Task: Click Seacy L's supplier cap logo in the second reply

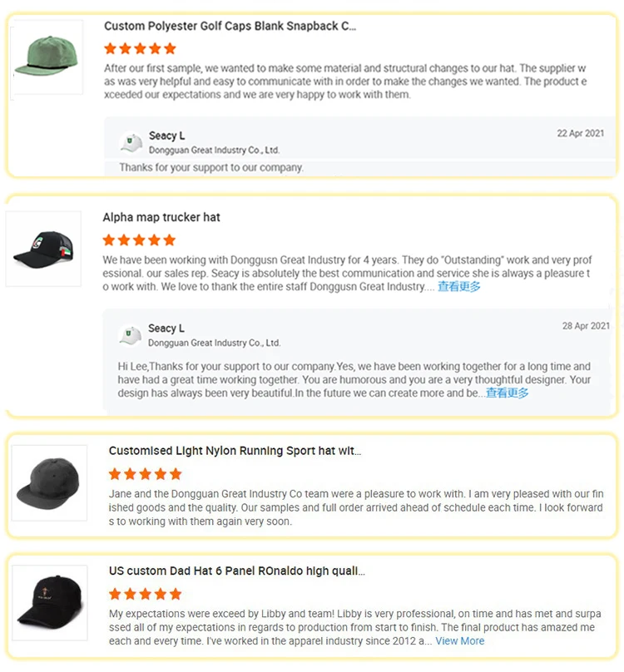Action: click(131, 334)
